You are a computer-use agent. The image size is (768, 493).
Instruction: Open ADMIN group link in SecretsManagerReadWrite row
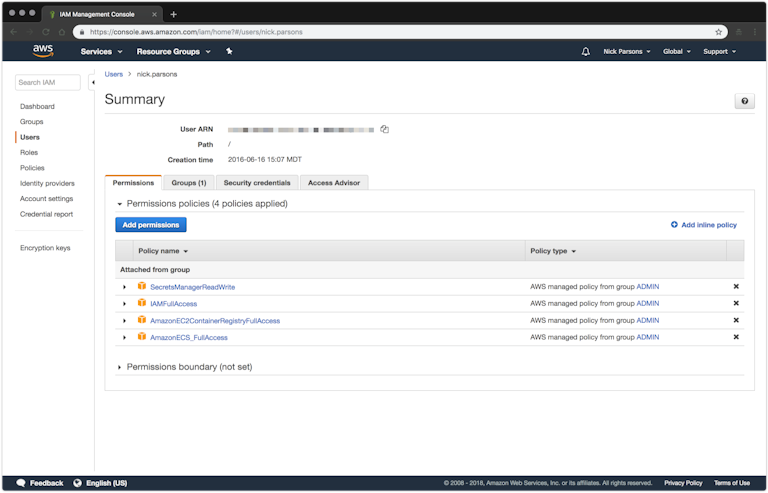pyautogui.click(x=648, y=286)
